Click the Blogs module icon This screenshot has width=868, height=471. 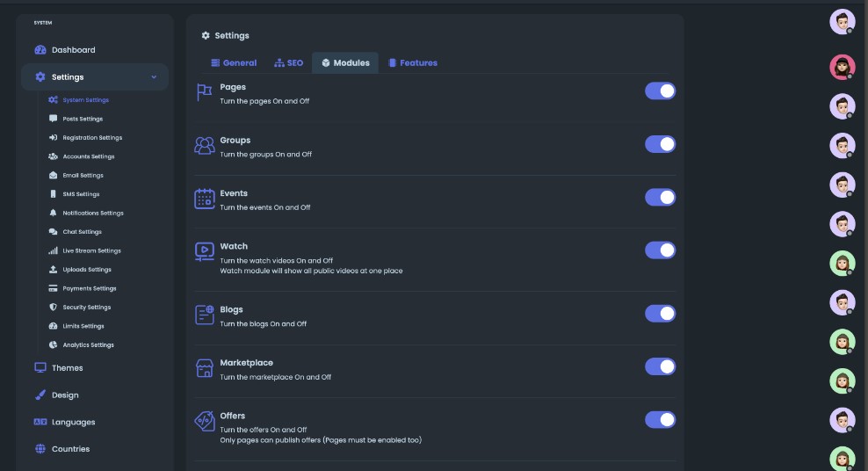(204, 315)
